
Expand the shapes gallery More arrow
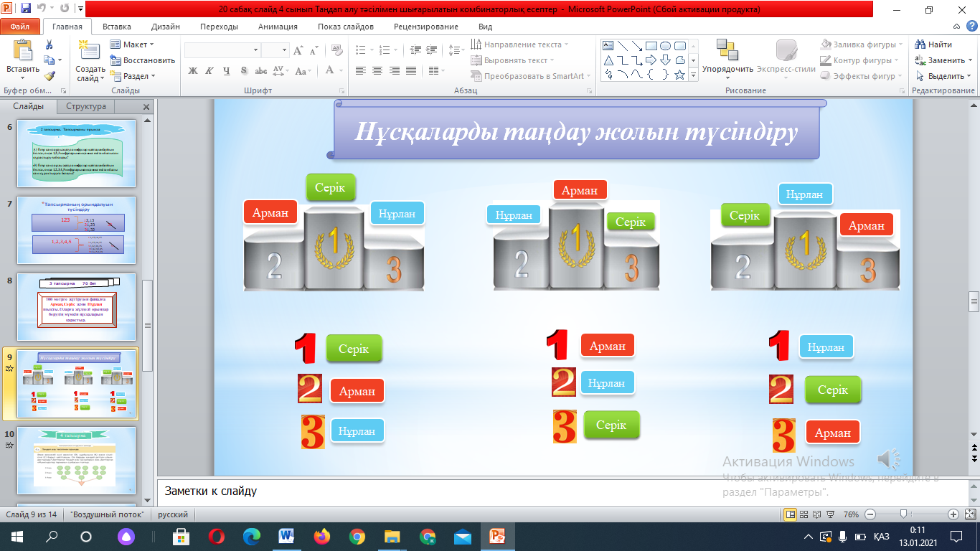click(x=694, y=74)
